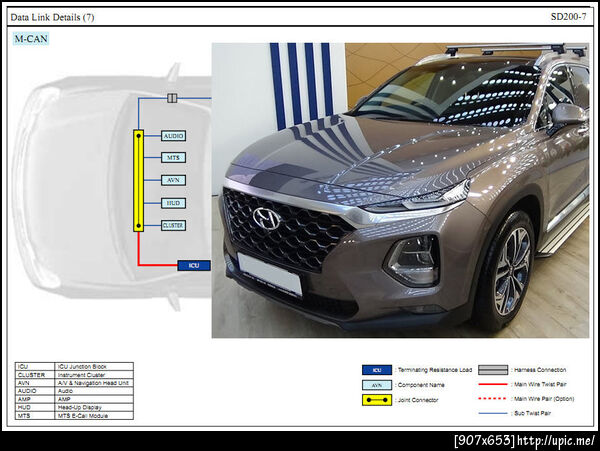Viewport: 600px width, 451px height.
Task: Click the 'Head-Up Display' table cell
Action: [x=94, y=407]
